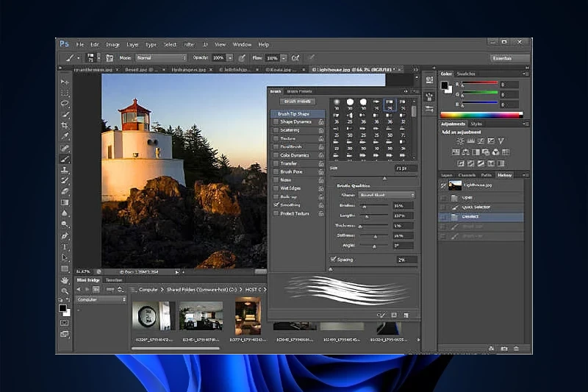Select the Type tool
Viewport: 588px width, 392px height.
[65, 246]
